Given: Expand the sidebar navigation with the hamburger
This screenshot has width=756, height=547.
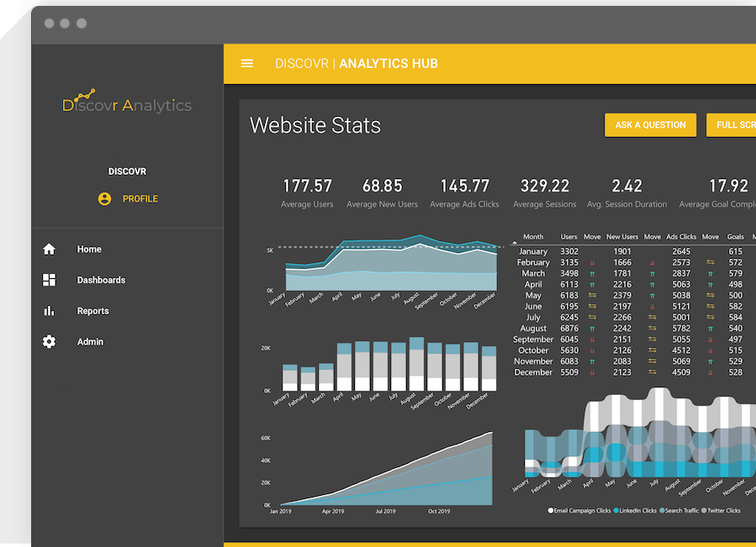Looking at the screenshot, I should [246, 63].
